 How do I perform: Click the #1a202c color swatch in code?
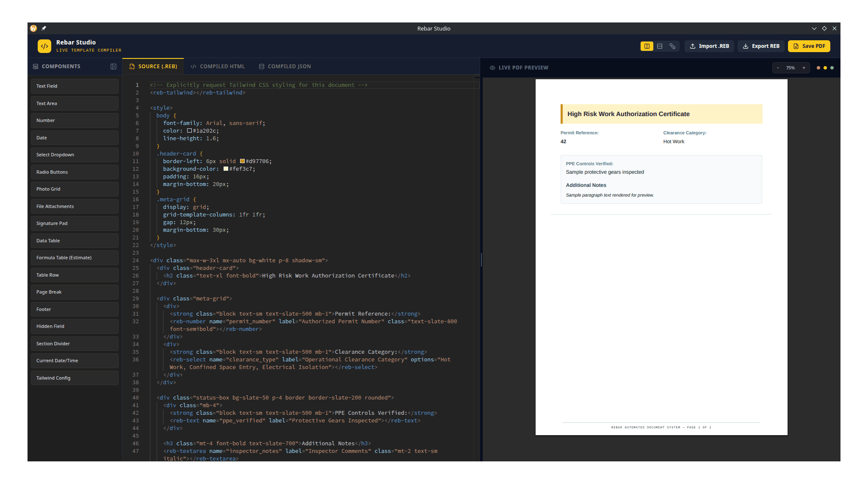[x=189, y=130]
